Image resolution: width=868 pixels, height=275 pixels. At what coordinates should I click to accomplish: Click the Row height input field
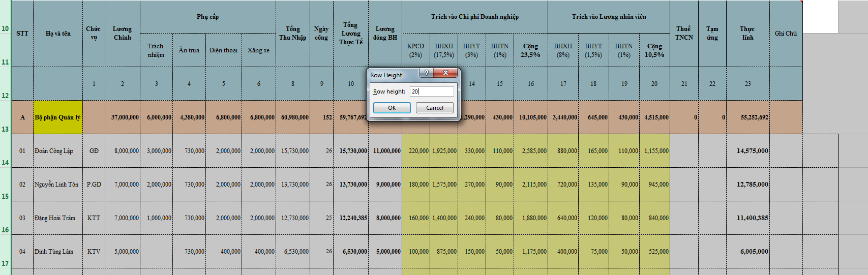(x=431, y=91)
